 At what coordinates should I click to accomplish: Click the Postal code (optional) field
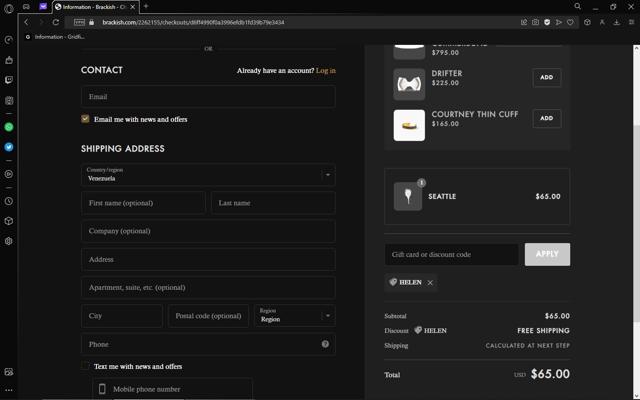tap(208, 316)
